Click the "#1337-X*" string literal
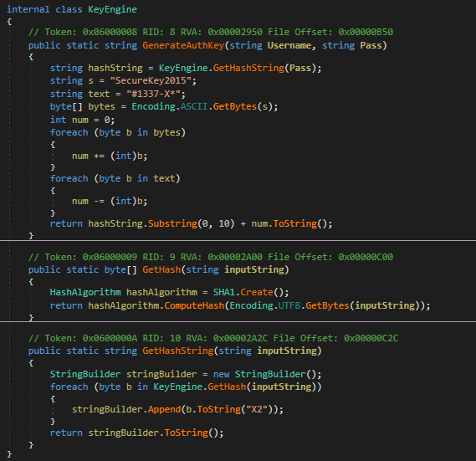The image size is (476, 461). point(153,94)
